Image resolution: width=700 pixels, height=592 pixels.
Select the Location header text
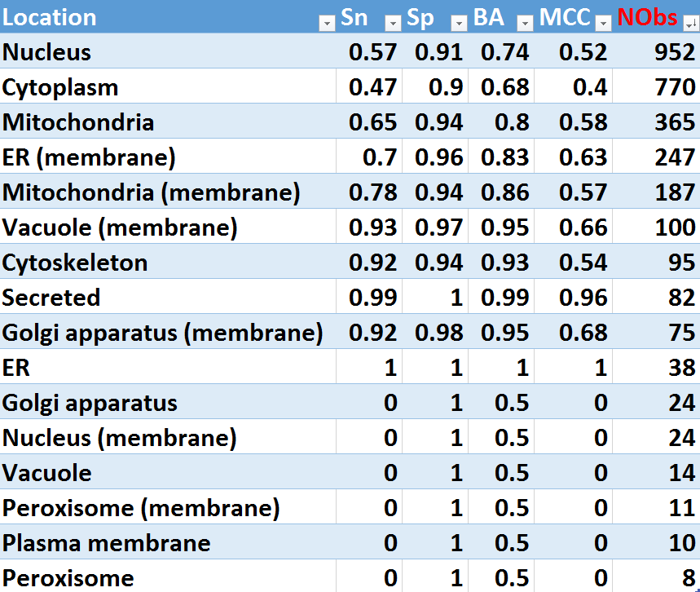50,17
